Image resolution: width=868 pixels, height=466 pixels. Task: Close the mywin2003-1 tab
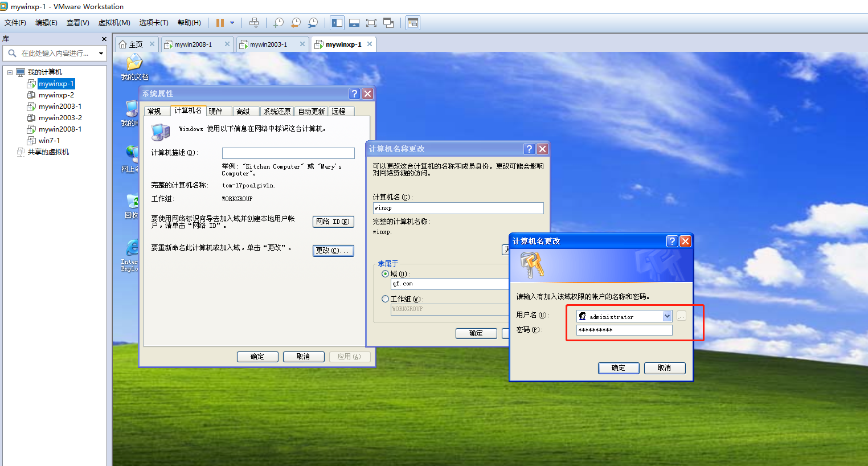coord(302,44)
